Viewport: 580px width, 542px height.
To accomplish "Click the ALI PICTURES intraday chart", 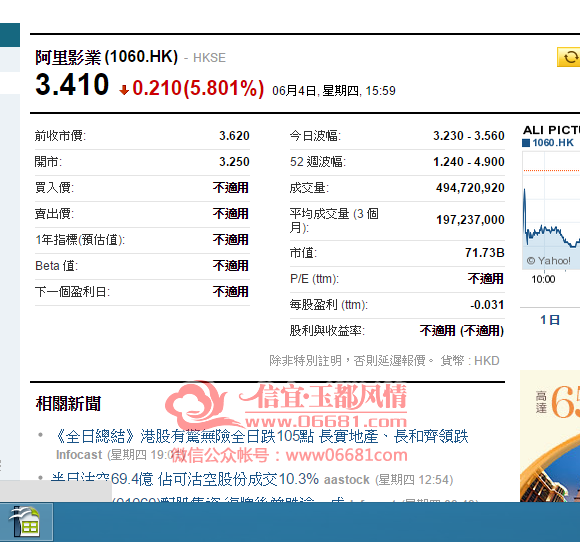I will coord(551,210).
